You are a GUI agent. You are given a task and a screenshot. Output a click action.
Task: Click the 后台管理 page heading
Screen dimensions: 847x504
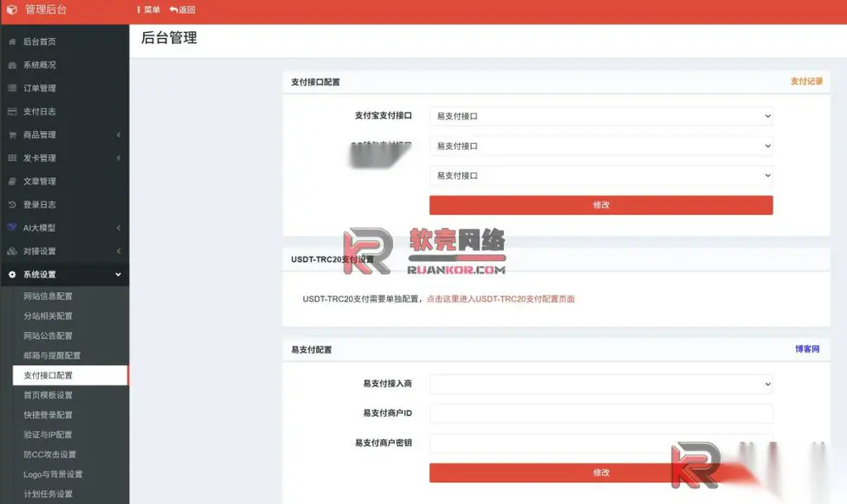[169, 38]
